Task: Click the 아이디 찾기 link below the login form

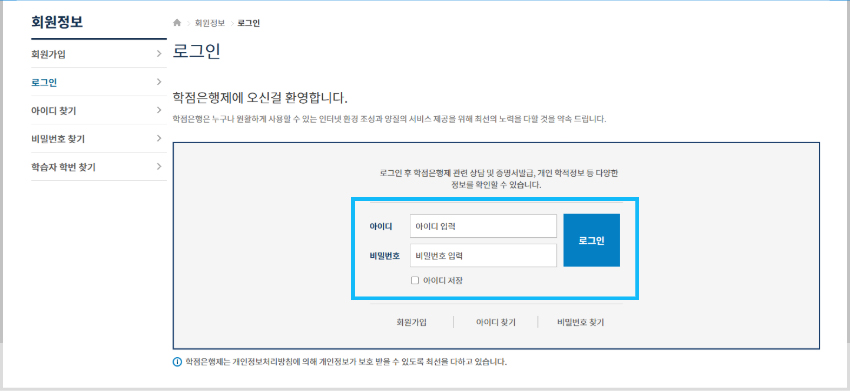Action: [x=495, y=322]
